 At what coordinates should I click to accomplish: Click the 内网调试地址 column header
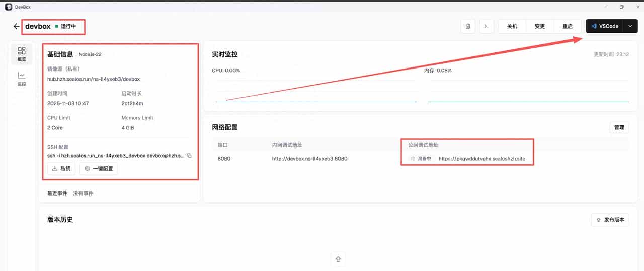[x=287, y=145]
